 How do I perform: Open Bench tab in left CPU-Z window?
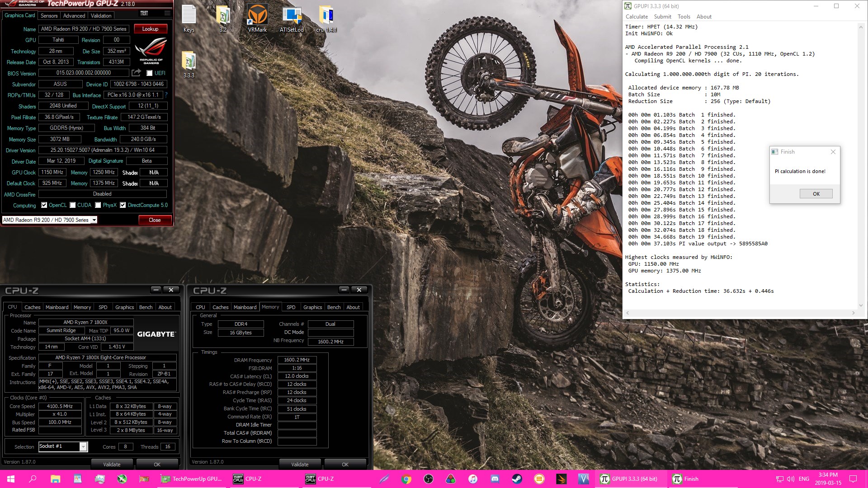pos(146,307)
